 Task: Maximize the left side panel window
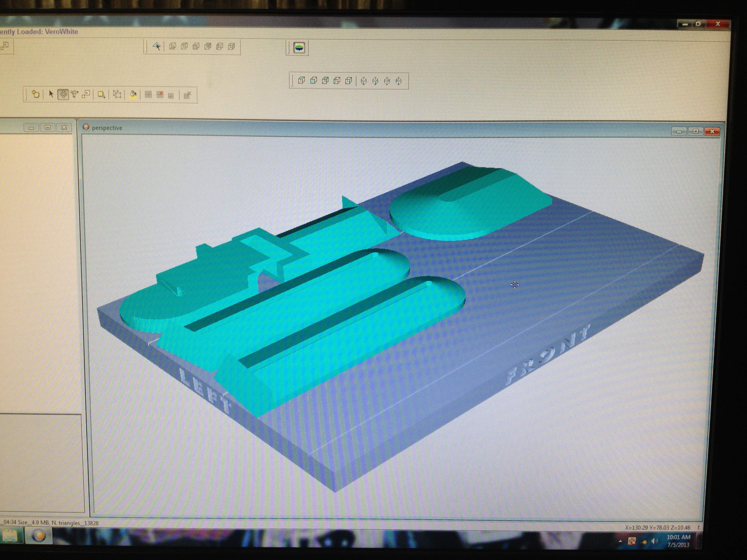tap(48, 127)
